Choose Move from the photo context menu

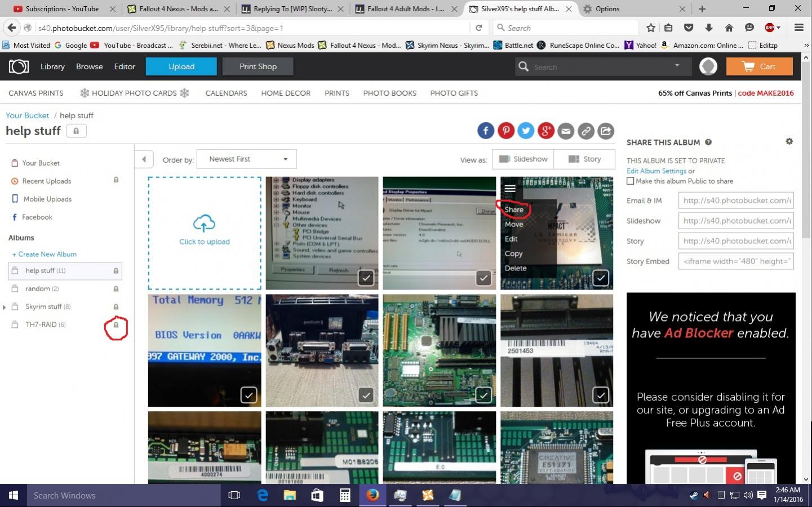coord(514,224)
